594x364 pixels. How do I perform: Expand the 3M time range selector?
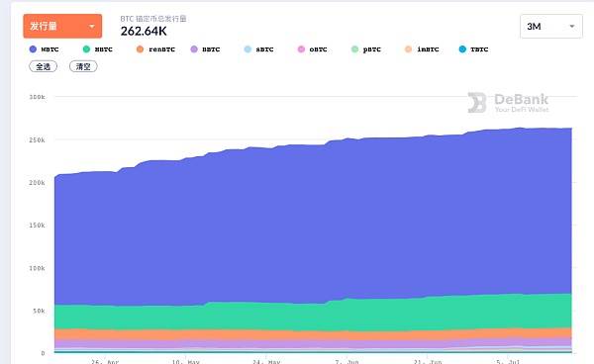click(551, 27)
